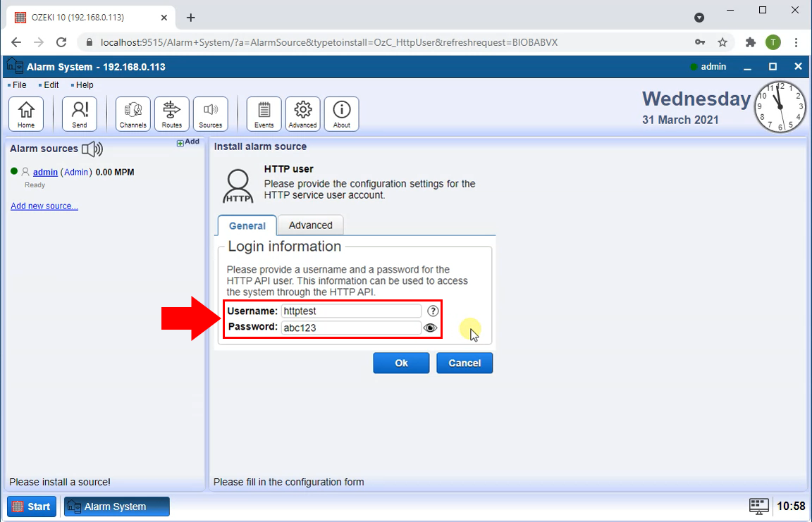
Task: Open the Home toolbar icon
Action: pyautogui.click(x=26, y=114)
